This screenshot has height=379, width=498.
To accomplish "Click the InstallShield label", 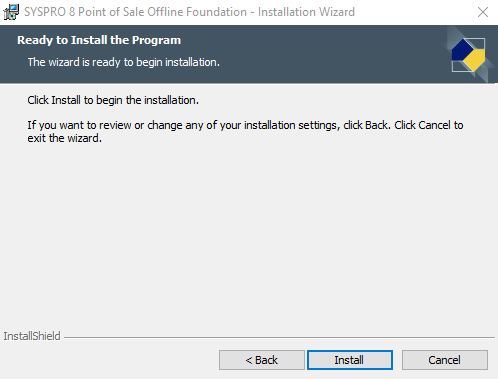I will pos(32,336).
